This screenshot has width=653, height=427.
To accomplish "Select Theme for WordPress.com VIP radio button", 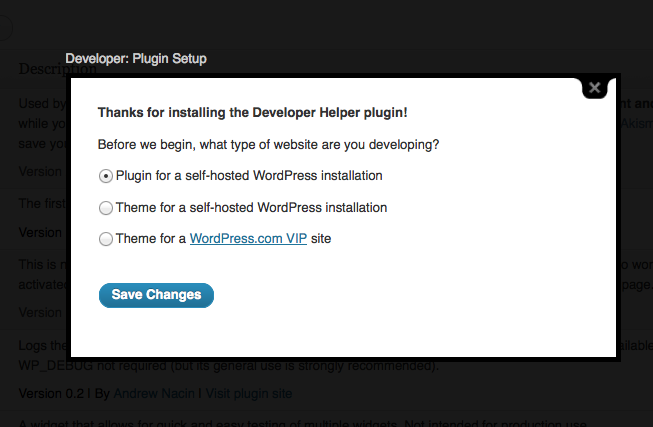I will [x=106, y=239].
